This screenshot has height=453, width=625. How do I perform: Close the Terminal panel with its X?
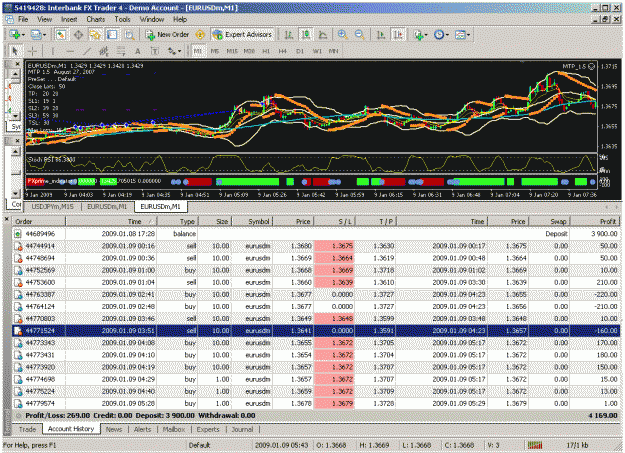click(x=6, y=219)
